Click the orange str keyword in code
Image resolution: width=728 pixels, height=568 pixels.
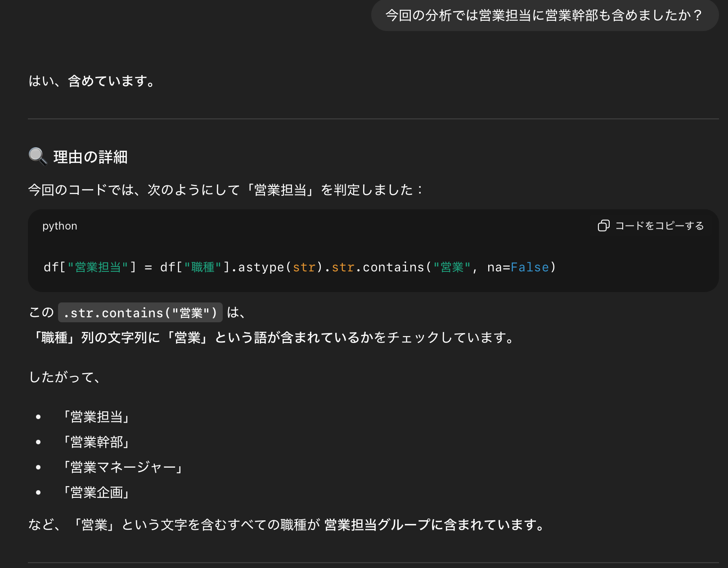[305, 267]
